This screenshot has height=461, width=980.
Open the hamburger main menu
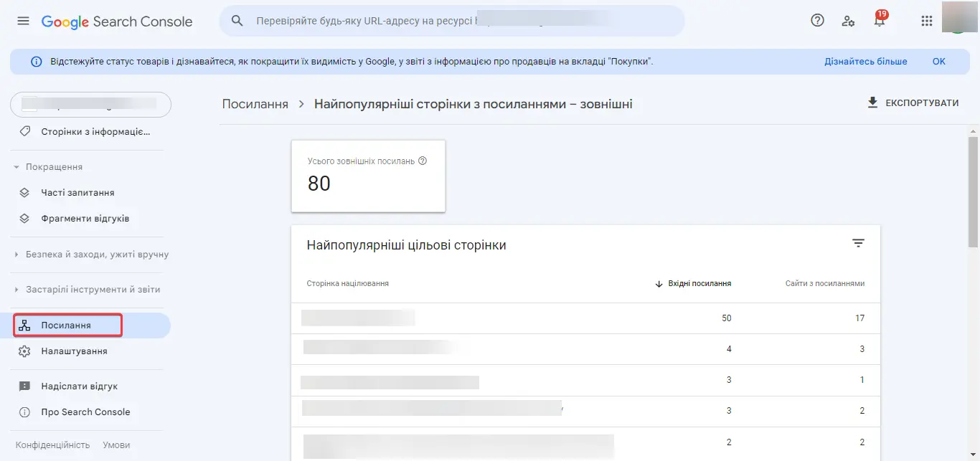click(23, 21)
